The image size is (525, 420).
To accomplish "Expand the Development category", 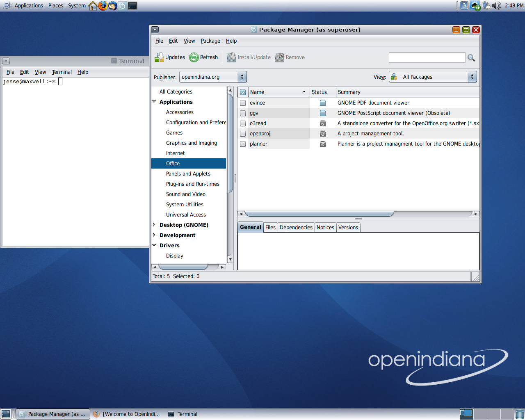I will [154, 235].
